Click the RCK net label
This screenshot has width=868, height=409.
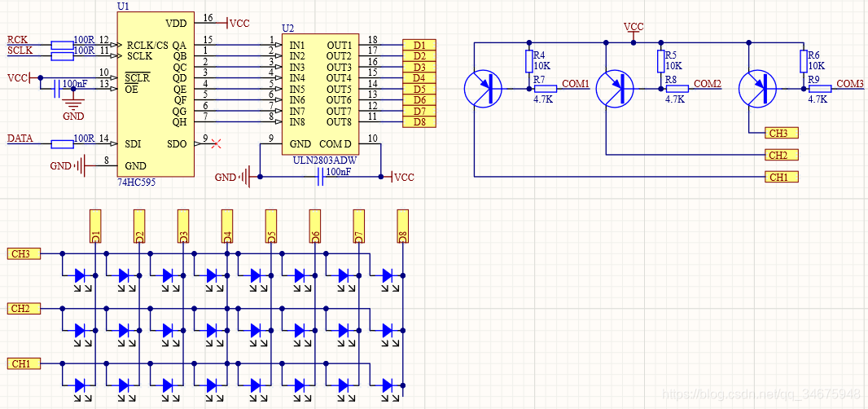(17, 39)
